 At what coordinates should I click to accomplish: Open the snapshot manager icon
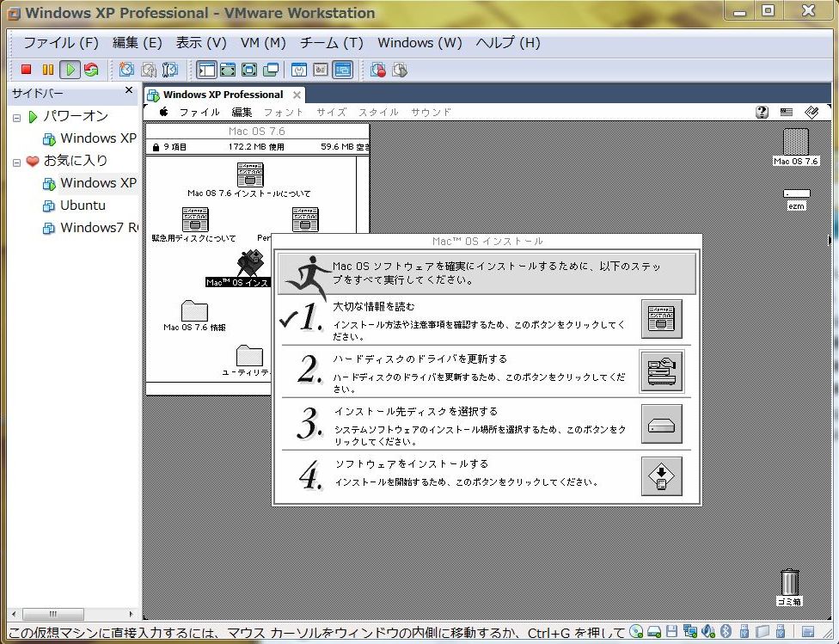(x=169, y=70)
